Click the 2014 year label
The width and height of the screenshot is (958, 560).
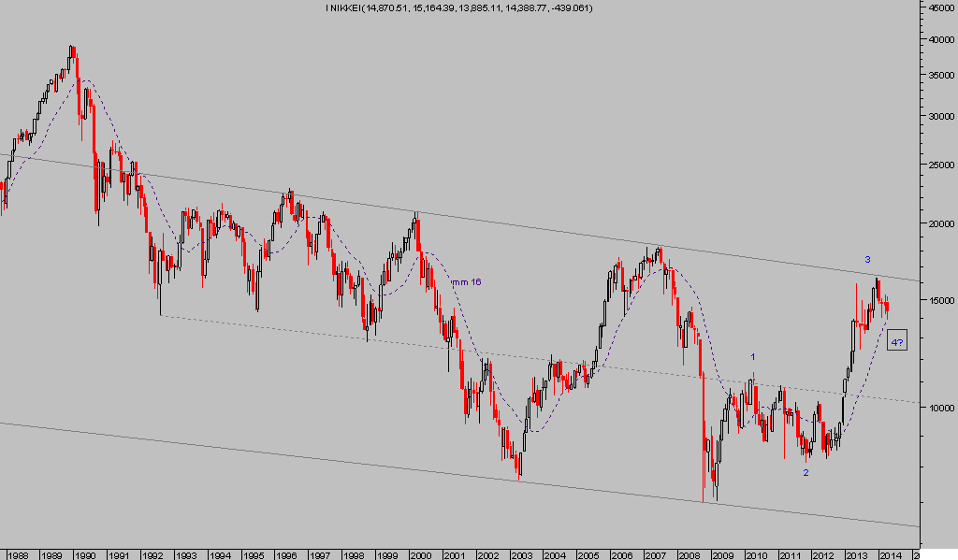tap(890, 553)
